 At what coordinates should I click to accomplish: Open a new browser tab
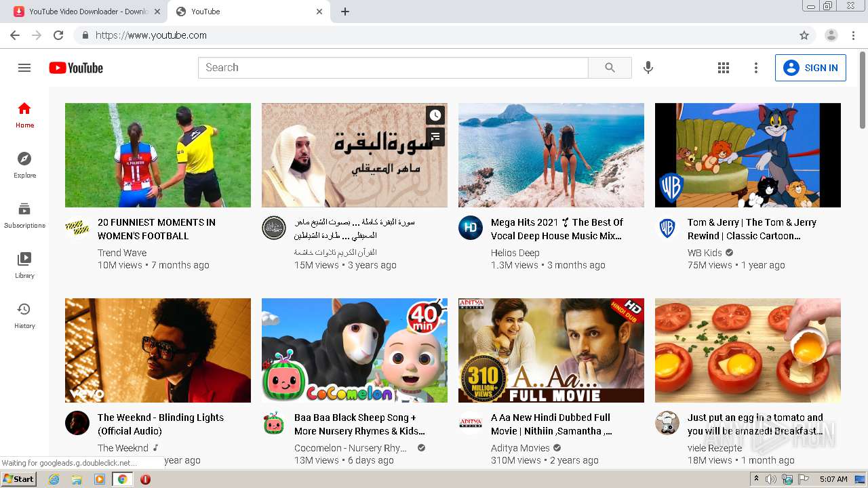(x=345, y=12)
